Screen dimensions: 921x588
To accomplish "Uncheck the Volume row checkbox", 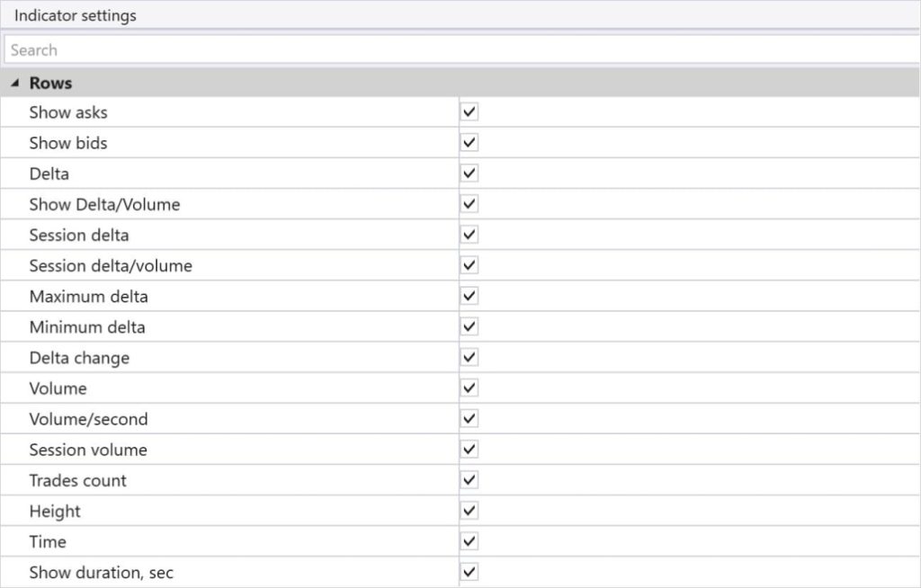I will click(x=469, y=388).
